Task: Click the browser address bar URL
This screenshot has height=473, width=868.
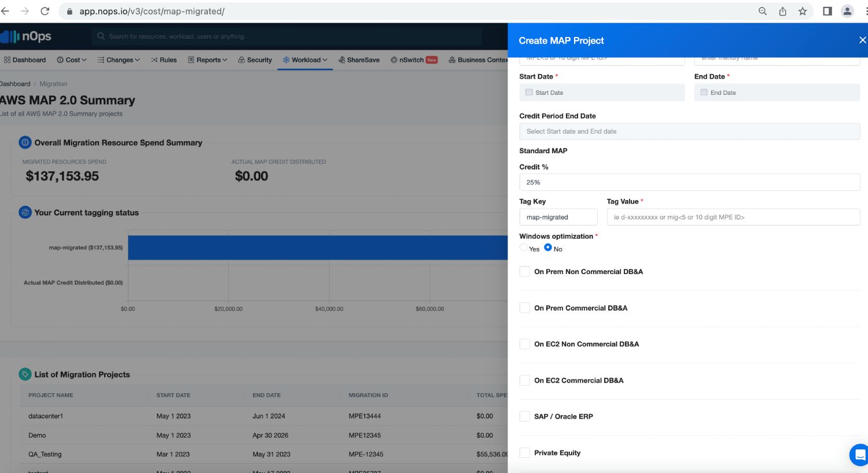Action: point(152,12)
